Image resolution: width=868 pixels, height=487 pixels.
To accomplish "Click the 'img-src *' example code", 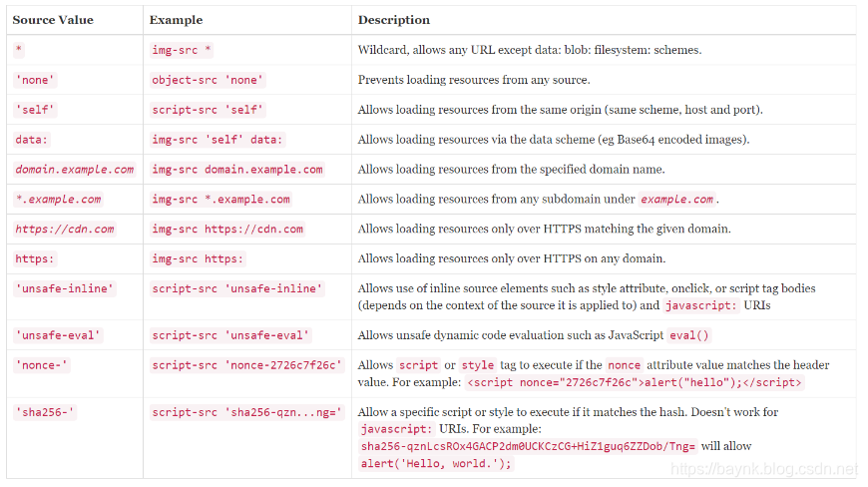I will coord(182,50).
